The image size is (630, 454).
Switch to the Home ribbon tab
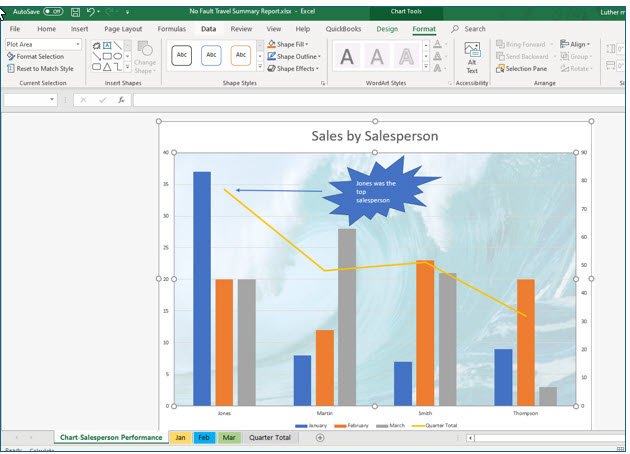tap(47, 29)
